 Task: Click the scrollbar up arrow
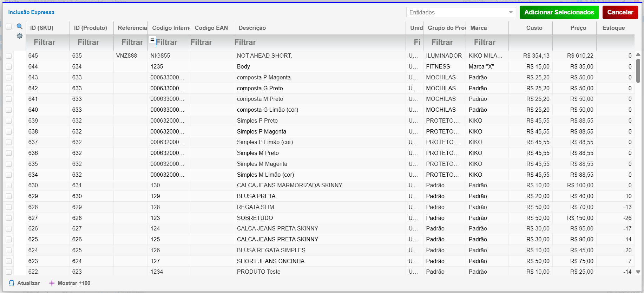pyautogui.click(x=638, y=54)
